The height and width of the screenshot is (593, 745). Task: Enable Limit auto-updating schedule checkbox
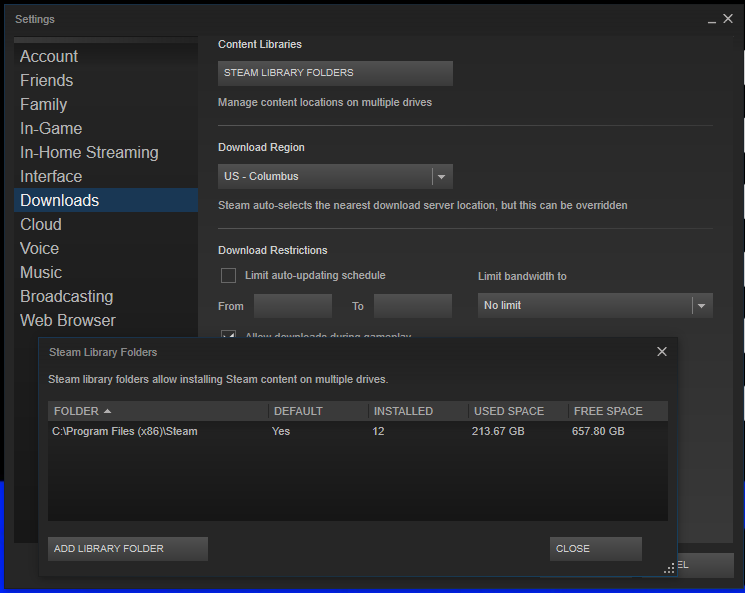point(229,276)
